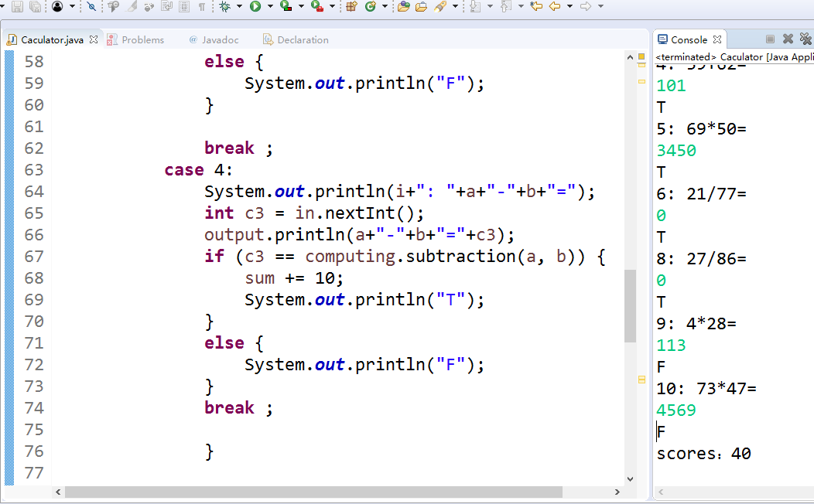Click 'sum += 10;' code line
This screenshot has width=814, height=504.
pyautogui.click(x=294, y=278)
